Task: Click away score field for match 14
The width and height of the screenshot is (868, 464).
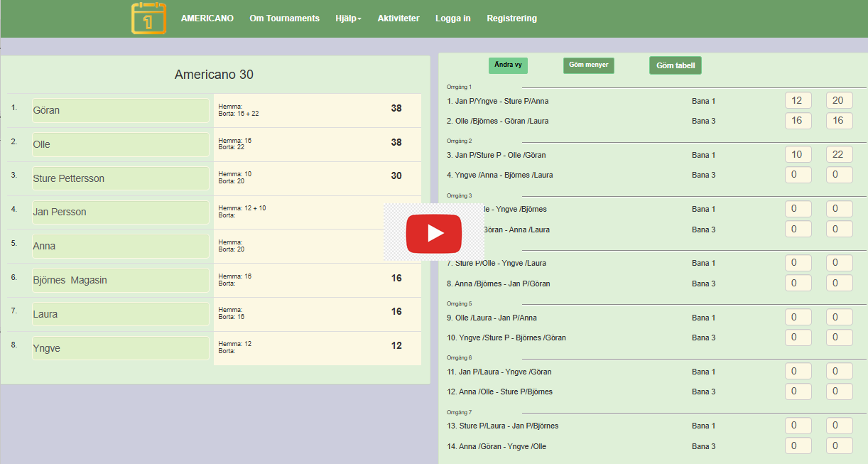Action: (x=839, y=446)
